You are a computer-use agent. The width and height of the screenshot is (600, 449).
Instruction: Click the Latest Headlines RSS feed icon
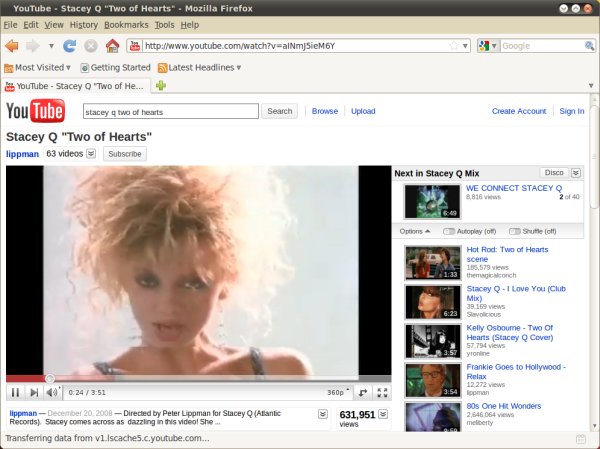tap(162, 68)
